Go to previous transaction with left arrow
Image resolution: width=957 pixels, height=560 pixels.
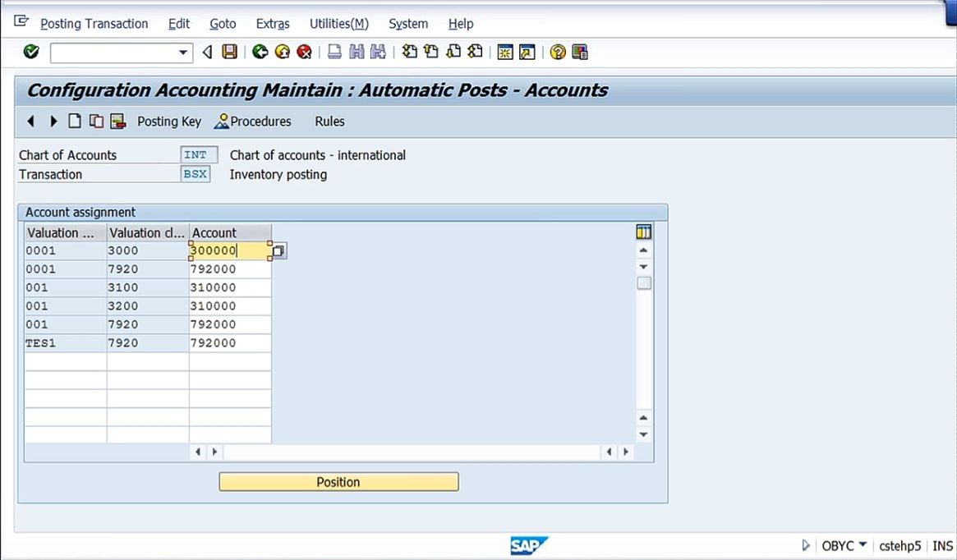click(x=30, y=122)
